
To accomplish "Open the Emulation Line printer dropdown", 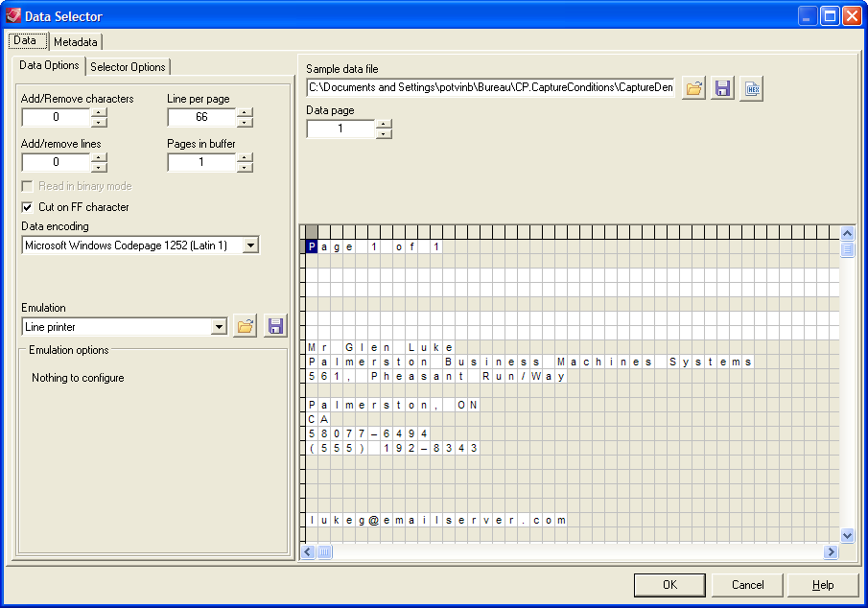I will (x=219, y=327).
